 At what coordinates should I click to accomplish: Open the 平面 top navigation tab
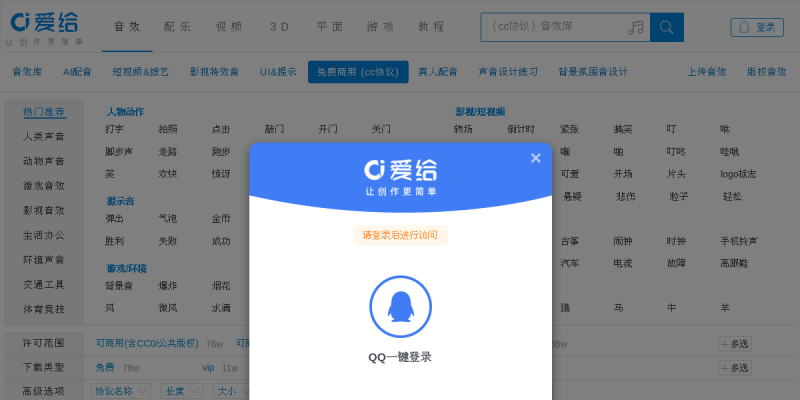tap(330, 27)
